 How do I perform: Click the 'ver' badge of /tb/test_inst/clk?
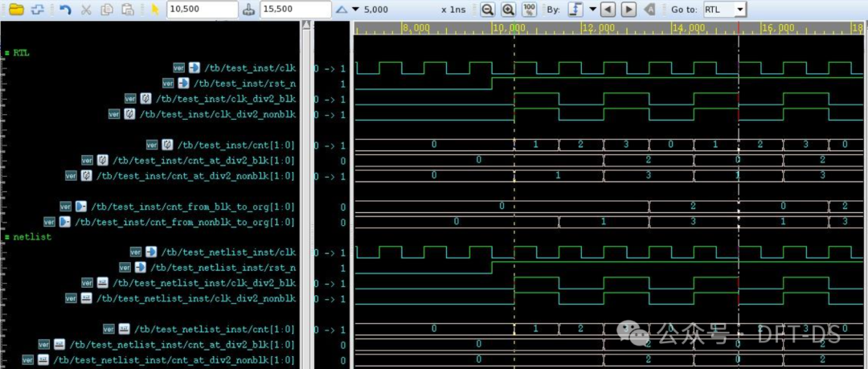pyautogui.click(x=178, y=68)
